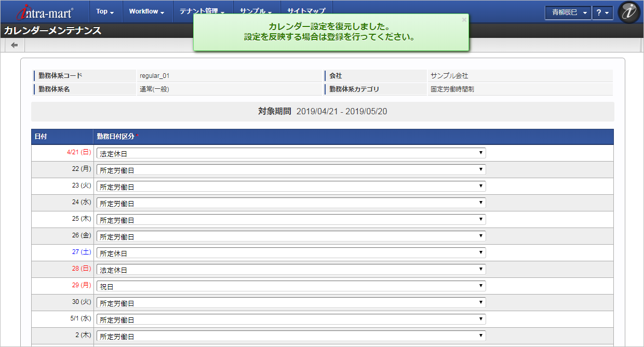
Task: Click the back arrow icon
Action: [x=14, y=44]
